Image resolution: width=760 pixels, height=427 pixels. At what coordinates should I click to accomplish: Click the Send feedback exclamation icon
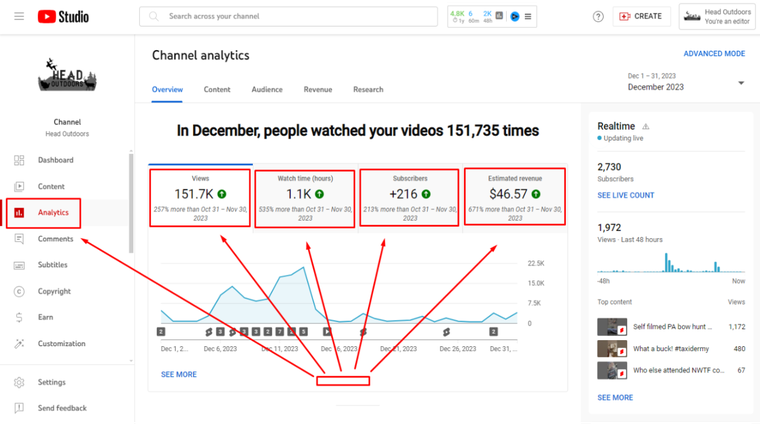click(19, 408)
